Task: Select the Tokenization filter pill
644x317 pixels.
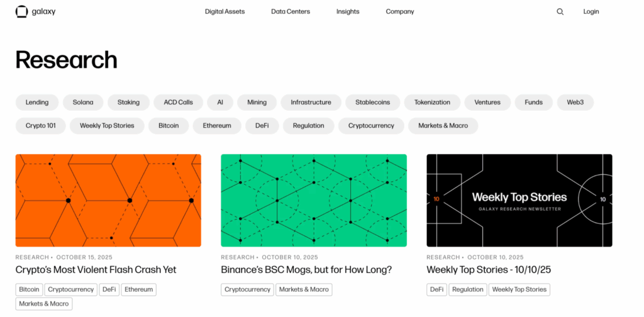Action: 432,103
